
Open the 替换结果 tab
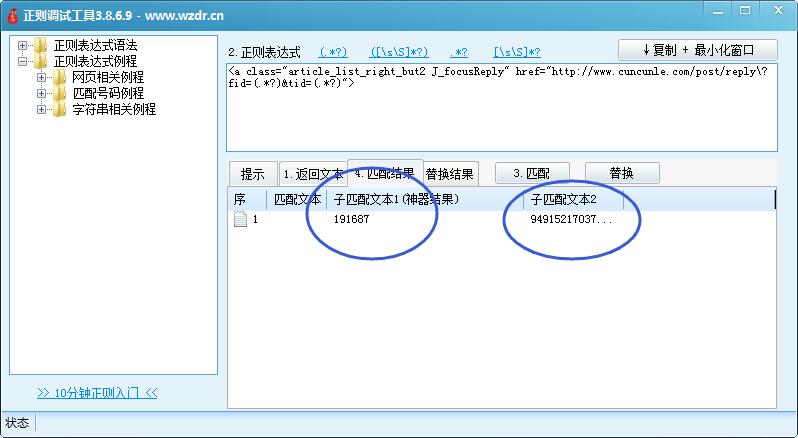(x=451, y=173)
